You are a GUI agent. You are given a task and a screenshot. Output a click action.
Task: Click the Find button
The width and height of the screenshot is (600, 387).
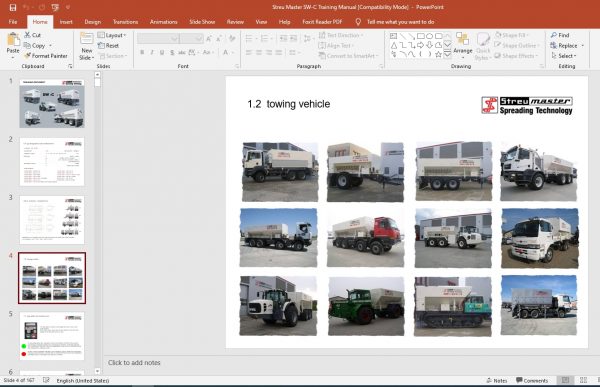click(x=560, y=35)
